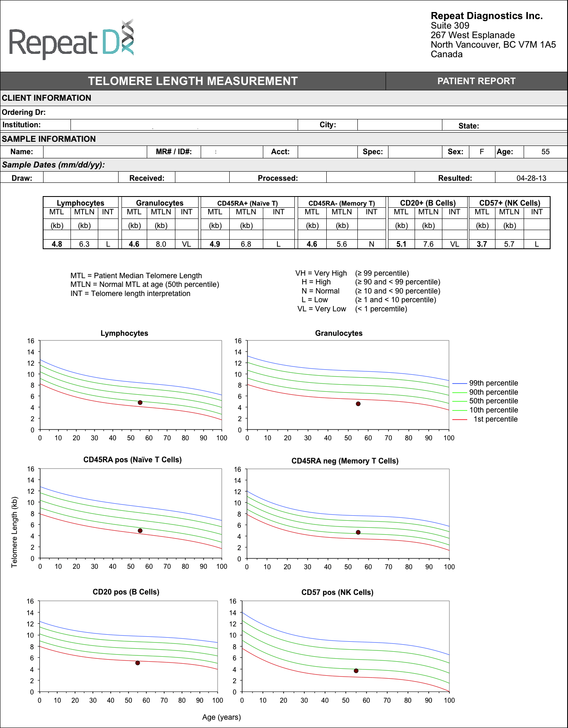Select the Lymphocytes MTL value 4.8
The width and height of the screenshot is (568, 728).
click(x=57, y=244)
